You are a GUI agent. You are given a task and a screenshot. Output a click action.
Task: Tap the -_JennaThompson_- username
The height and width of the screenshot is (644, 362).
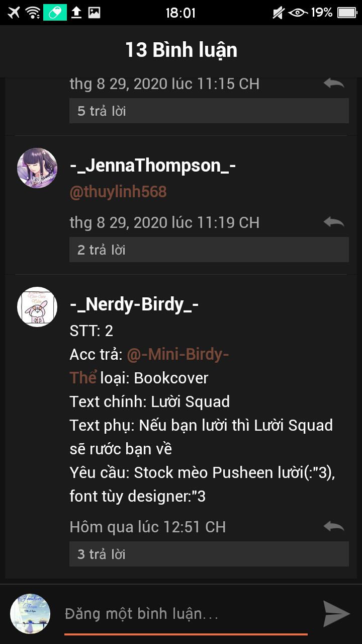tap(153, 166)
